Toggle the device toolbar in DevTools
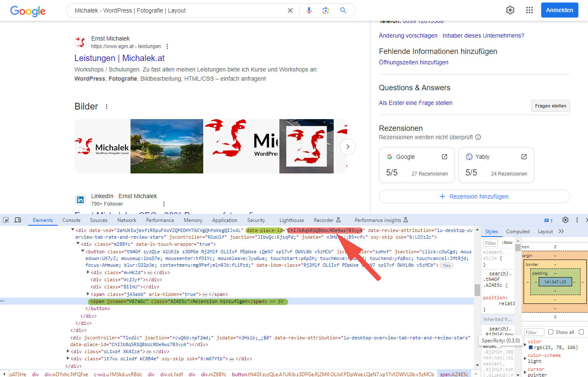The height and width of the screenshot is (377, 588). click(x=18, y=220)
